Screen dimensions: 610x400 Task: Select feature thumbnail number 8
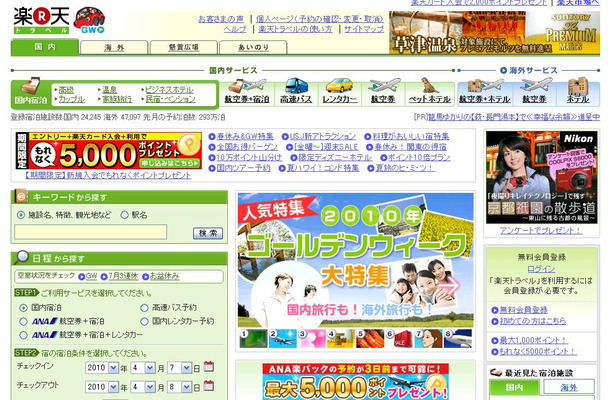point(458,338)
